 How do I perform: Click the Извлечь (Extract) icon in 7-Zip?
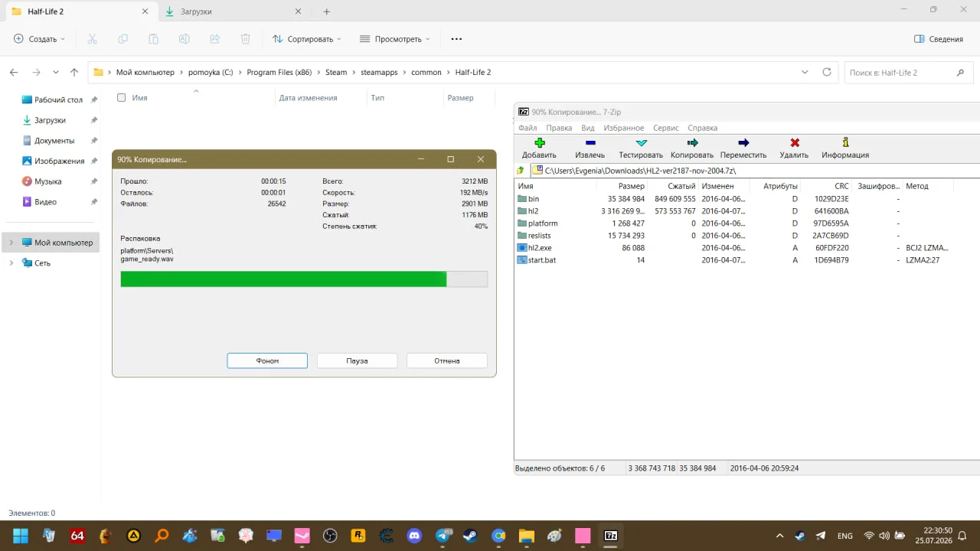point(590,143)
